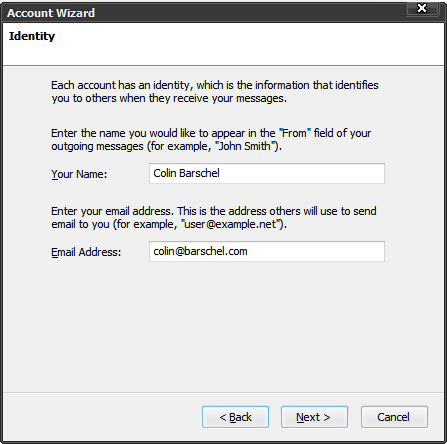This screenshot has width=447, height=444.
Task: Click the "user@example.net" example text
Action: pos(231,224)
